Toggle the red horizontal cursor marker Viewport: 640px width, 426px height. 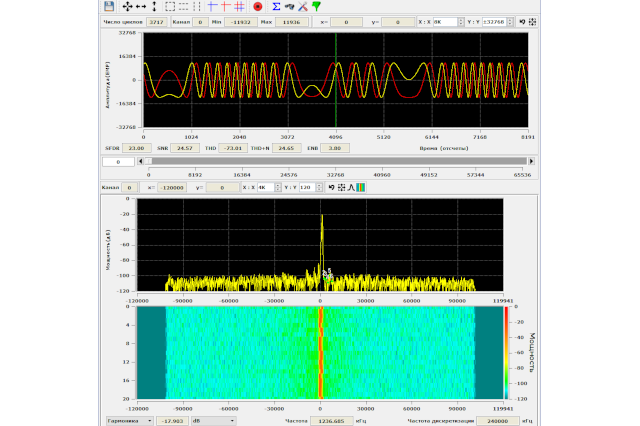[x=226, y=6]
